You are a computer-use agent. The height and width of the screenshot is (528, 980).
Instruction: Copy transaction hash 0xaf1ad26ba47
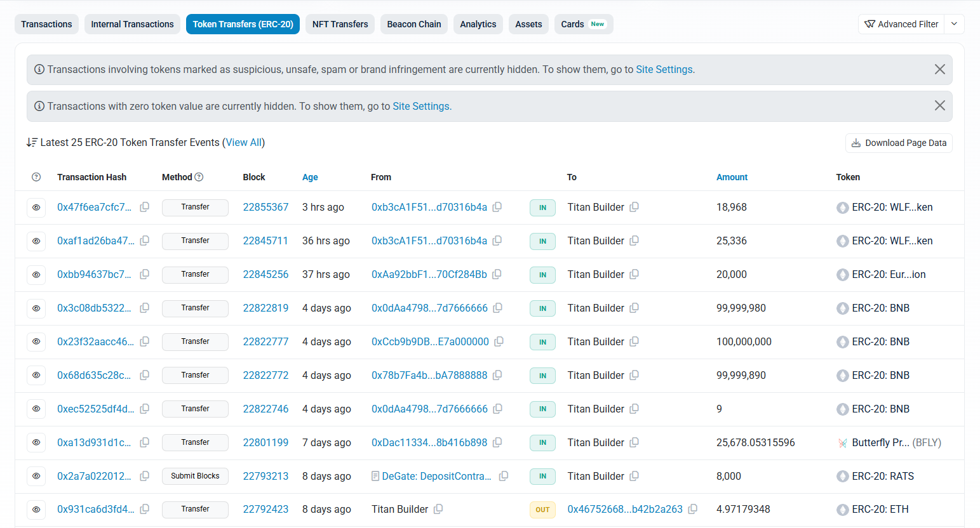[145, 241]
